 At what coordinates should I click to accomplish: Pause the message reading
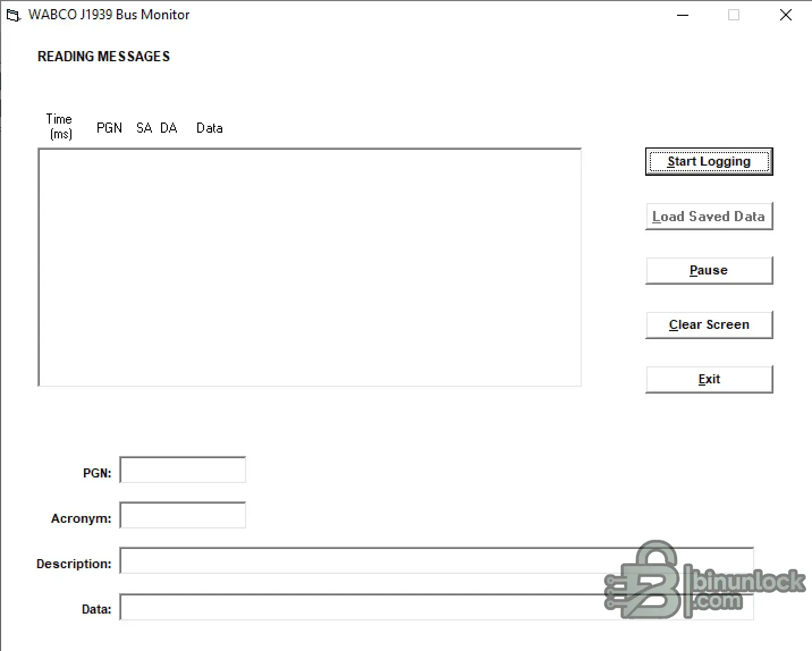click(709, 270)
